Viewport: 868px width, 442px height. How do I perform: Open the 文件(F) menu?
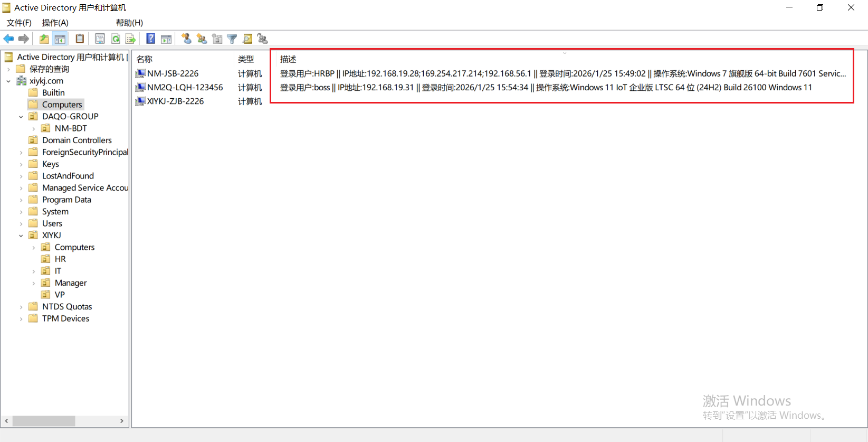pos(19,23)
